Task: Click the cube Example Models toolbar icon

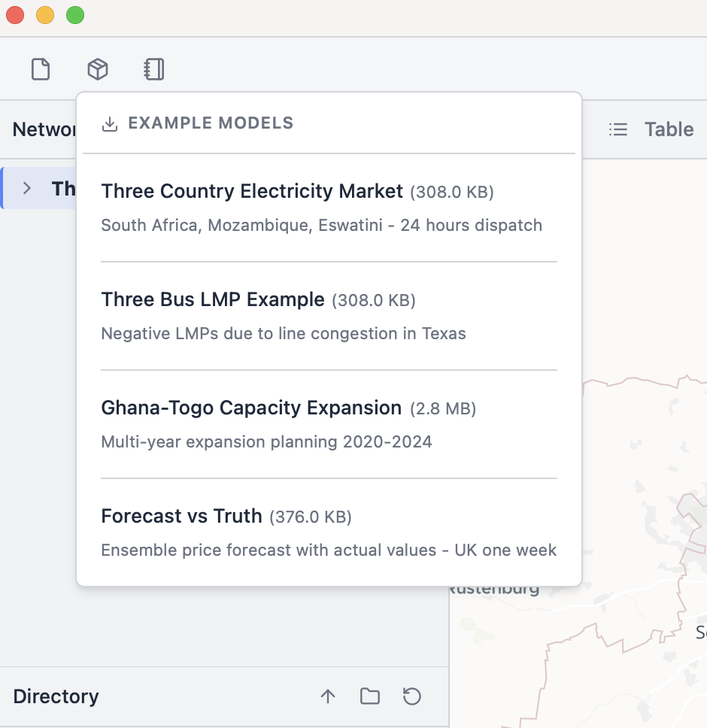Action: [98, 70]
